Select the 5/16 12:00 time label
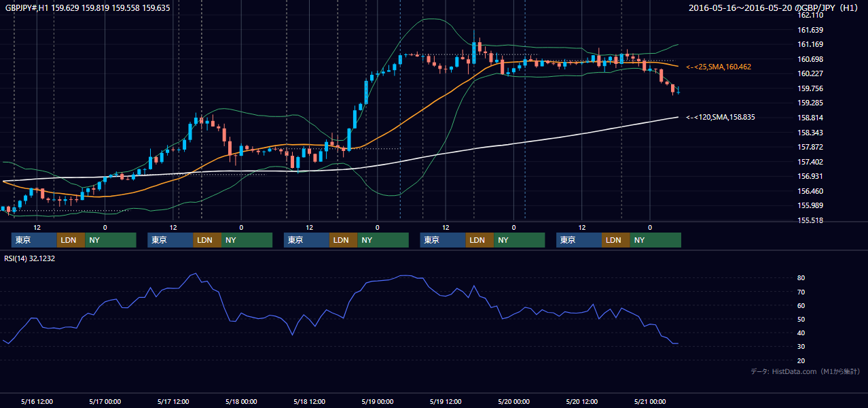This screenshot has height=408, width=868. pyautogui.click(x=37, y=401)
